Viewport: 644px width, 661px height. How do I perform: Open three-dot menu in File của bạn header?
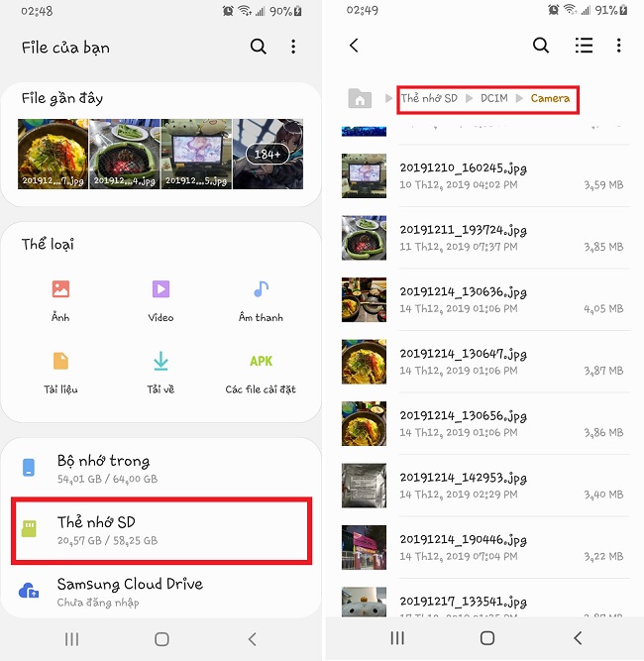(x=293, y=47)
